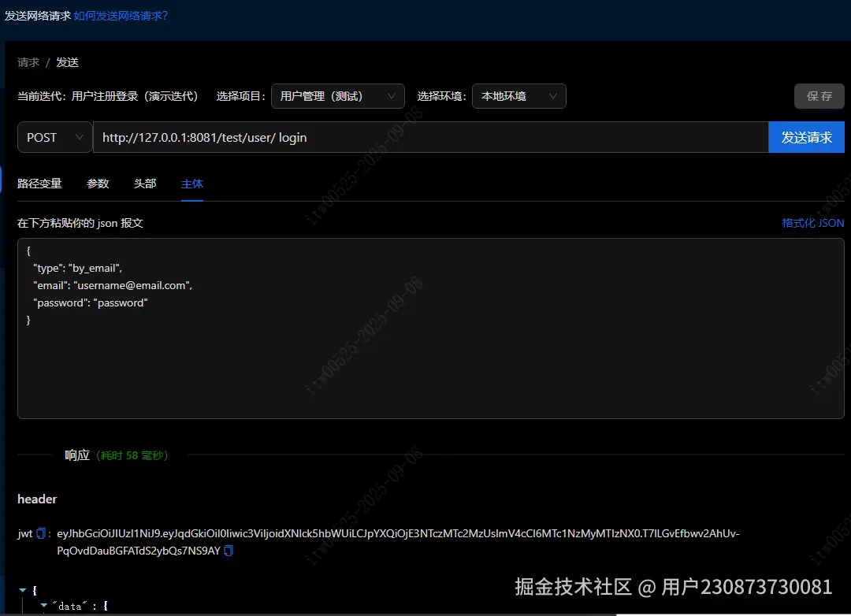Open the 用户管理（测试）project dropdown
The width and height of the screenshot is (851, 616).
(337, 96)
